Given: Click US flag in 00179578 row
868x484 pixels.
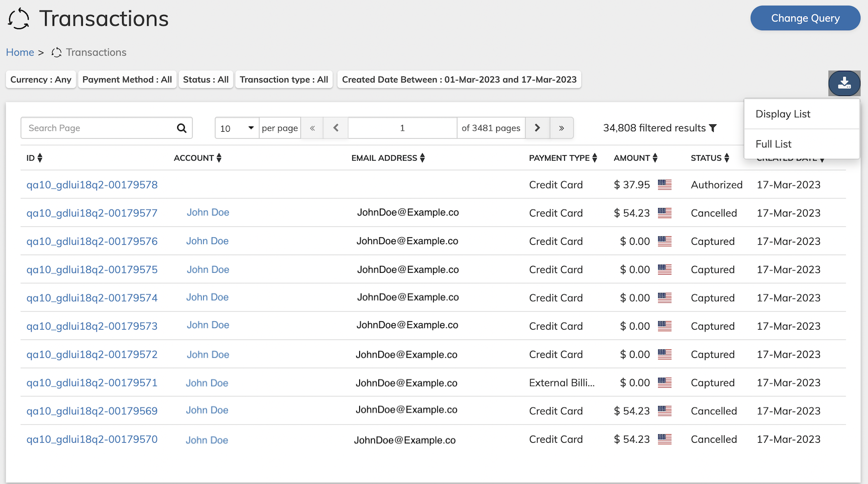Looking at the screenshot, I should pos(665,184).
